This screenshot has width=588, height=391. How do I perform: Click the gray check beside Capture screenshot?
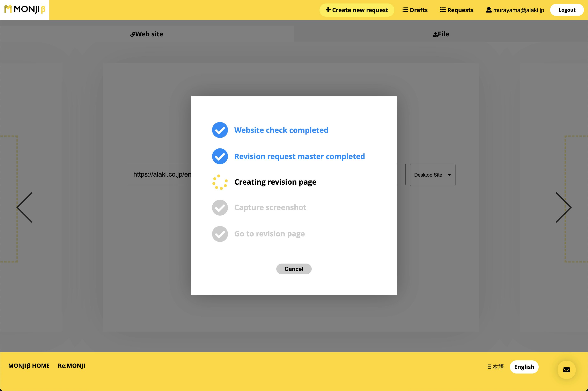click(220, 207)
